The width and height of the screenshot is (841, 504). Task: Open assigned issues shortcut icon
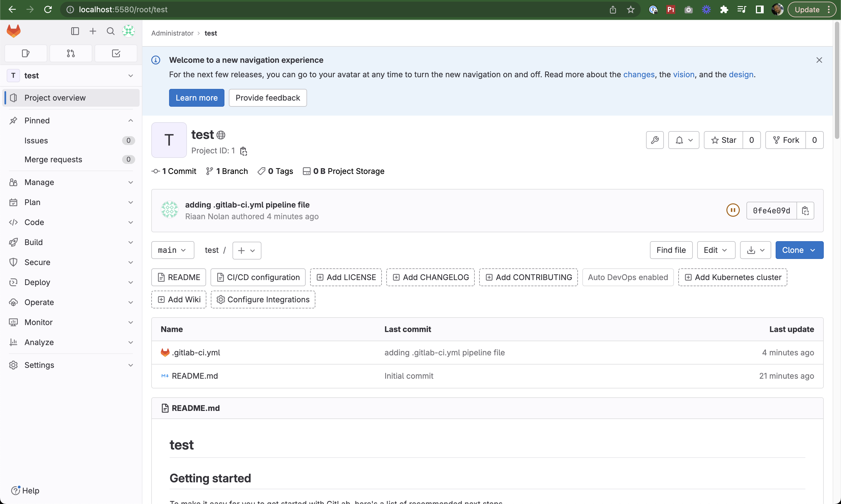26,53
